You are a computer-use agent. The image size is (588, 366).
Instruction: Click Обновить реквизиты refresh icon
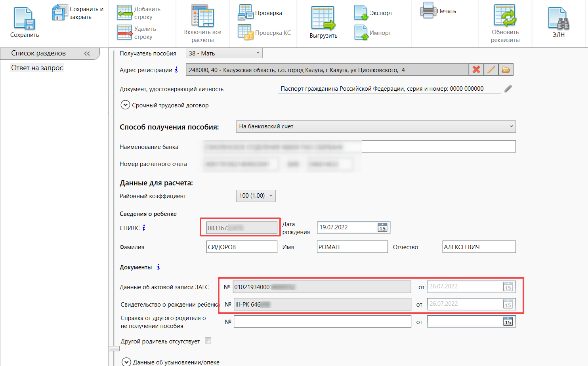pyautogui.click(x=505, y=17)
